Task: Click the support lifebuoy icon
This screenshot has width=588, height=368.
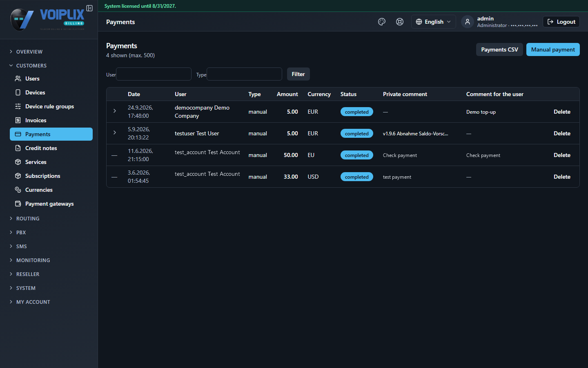Action: pyautogui.click(x=400, y=22)
